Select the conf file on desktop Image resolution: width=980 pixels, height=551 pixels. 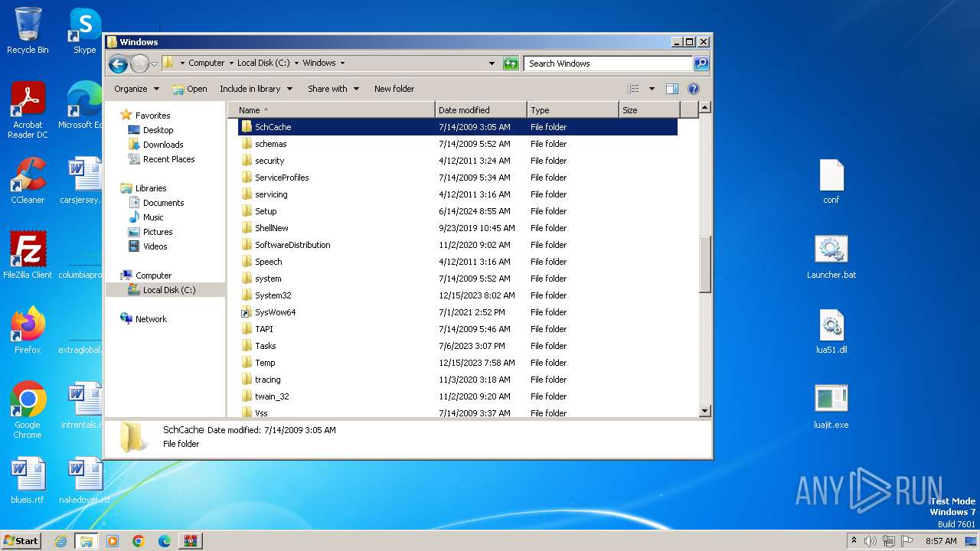click(831, 181)
